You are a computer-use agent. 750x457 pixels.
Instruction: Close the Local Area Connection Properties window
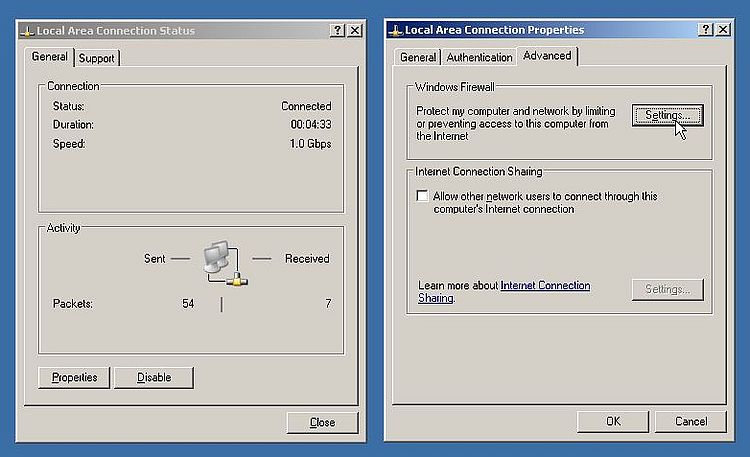[723, 30]
